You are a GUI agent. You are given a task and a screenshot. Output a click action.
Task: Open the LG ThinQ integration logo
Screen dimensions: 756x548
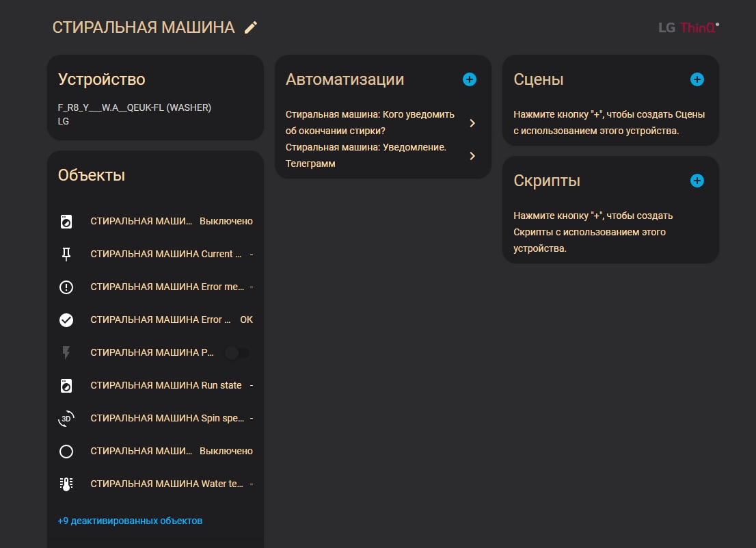[x=688, y=28]
